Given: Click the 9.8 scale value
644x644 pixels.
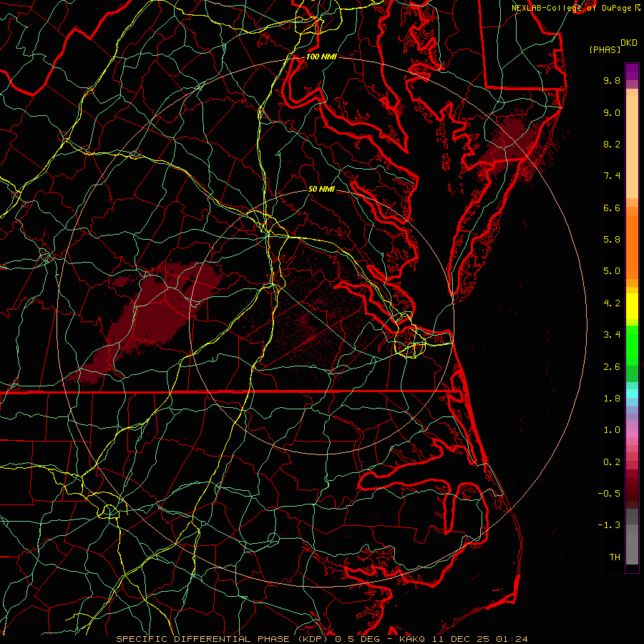Looking at the screenshot, I should (612, 80).
